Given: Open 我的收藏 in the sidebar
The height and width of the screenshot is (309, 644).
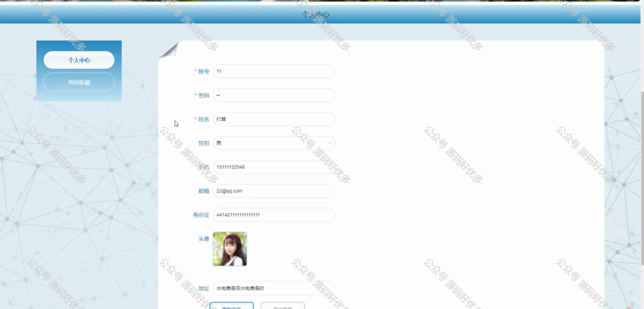Looking at the screenshot, I should 79,82.
